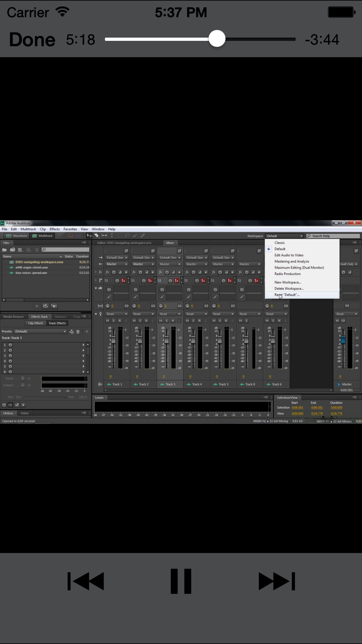The image size is (362, 644).
Task: Choose Reset "Default" from the workspace menu
Action: (x=287, y=295)
